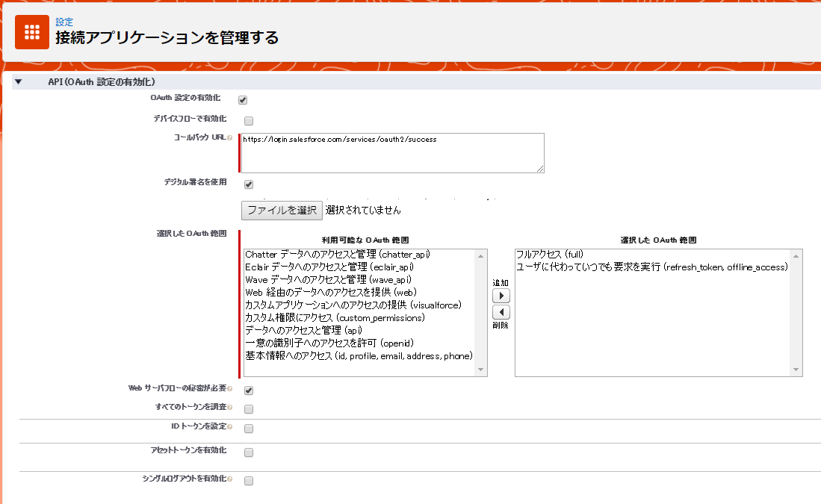Select Chatter データへのアクセスと管理 (chatter_api) scope
The width and height of the screenshot is (821, 504).
(337, 255)
